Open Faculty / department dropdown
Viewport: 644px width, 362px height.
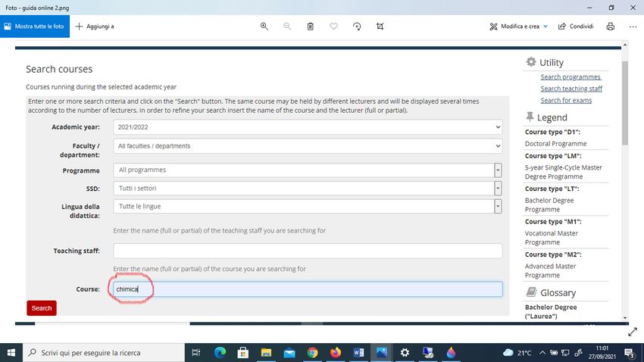[x=308, y=146]
